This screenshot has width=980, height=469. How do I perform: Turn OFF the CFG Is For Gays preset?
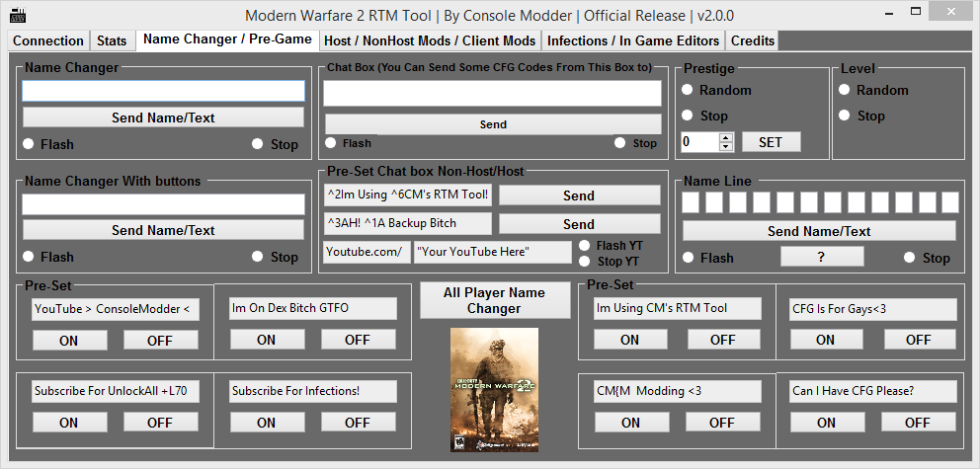coord(918,340)
